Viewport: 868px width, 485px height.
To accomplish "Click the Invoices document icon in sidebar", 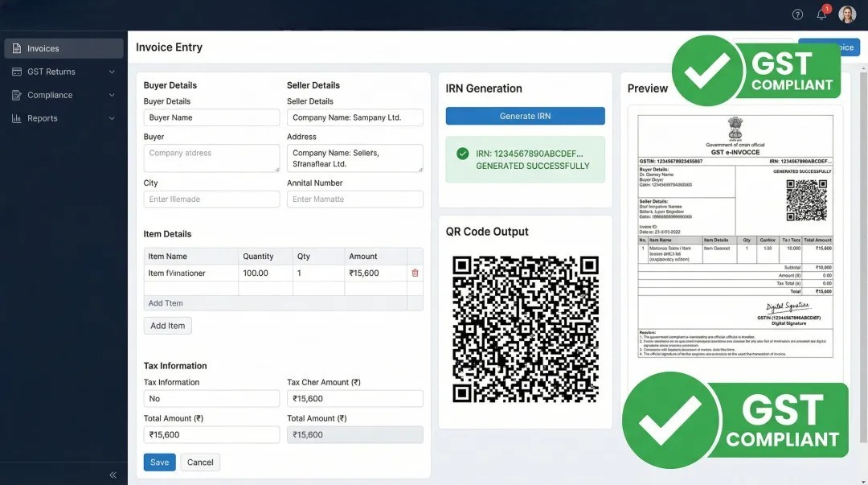I will (x=17, y=48).
